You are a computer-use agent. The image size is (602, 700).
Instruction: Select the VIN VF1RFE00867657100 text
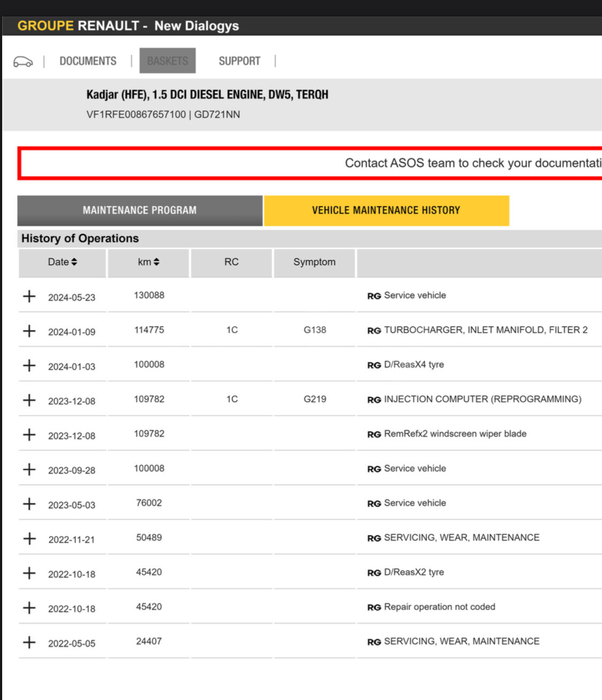136,115
